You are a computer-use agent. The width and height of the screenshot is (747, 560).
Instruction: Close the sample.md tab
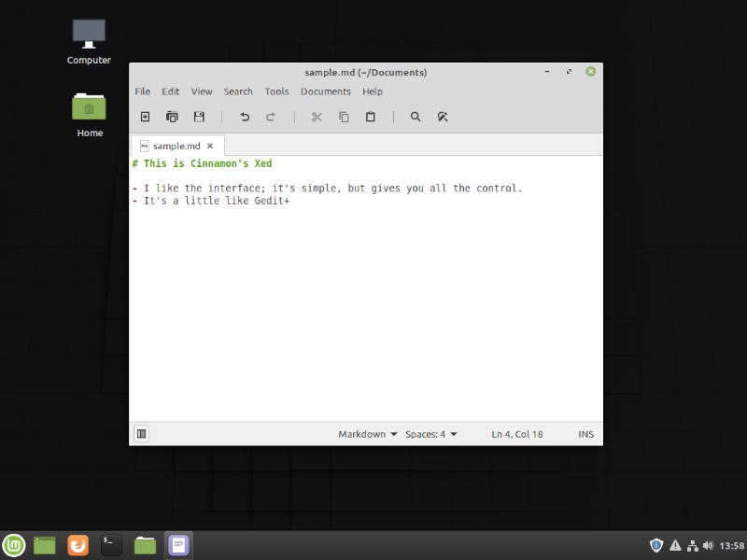[210, 146]
